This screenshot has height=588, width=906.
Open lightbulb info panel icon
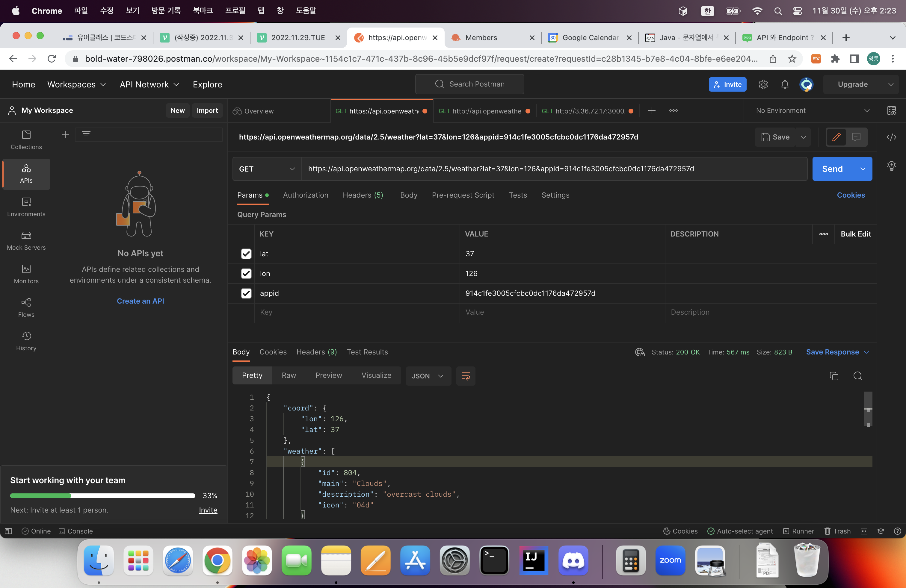pyautogui.click(x=892, y=166)
